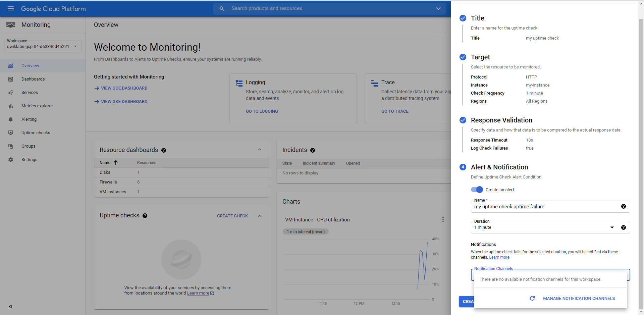
Task: Sort by Name ascending arrow
Action: point(116,162)
